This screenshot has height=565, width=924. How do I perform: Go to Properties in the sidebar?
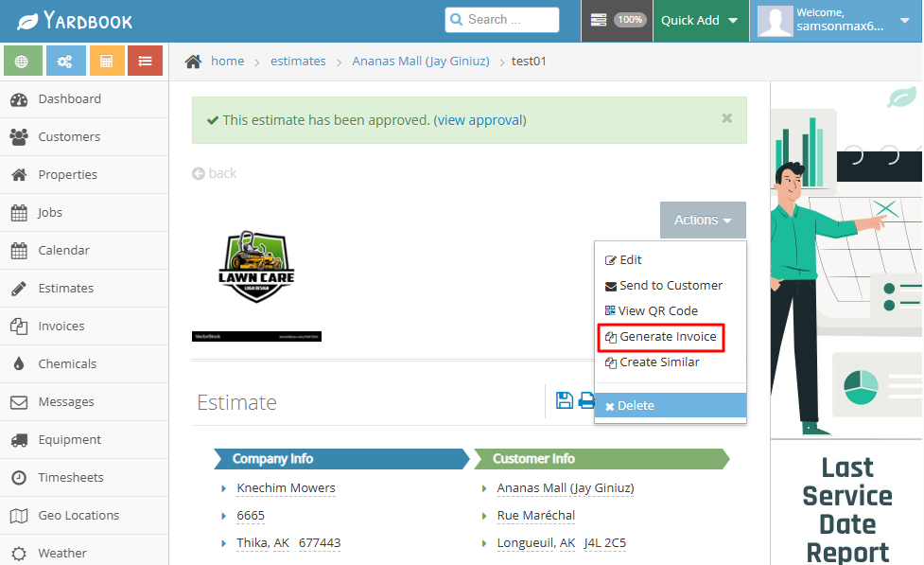(x=84, y=174)
